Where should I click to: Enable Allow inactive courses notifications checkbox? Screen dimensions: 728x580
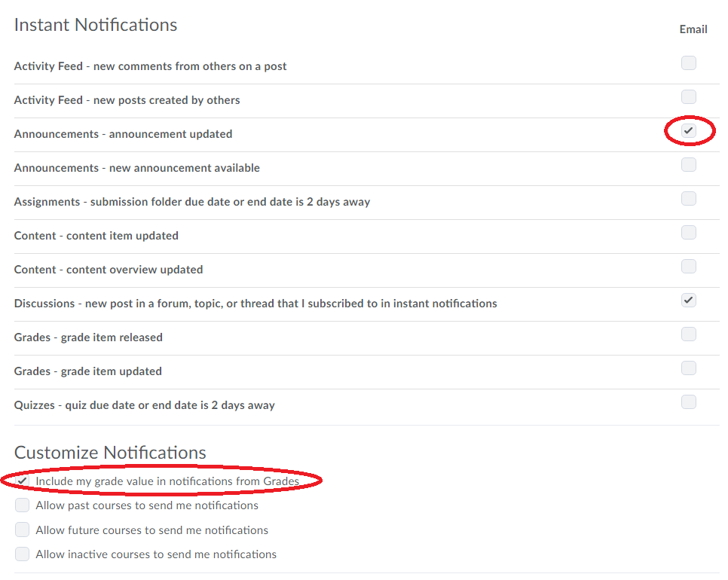(23, 554)
